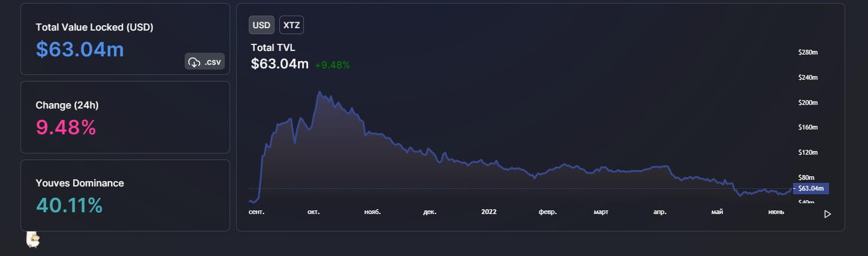Click the Total TVL chart title
The image size is (868, 256).
point(273,47)
